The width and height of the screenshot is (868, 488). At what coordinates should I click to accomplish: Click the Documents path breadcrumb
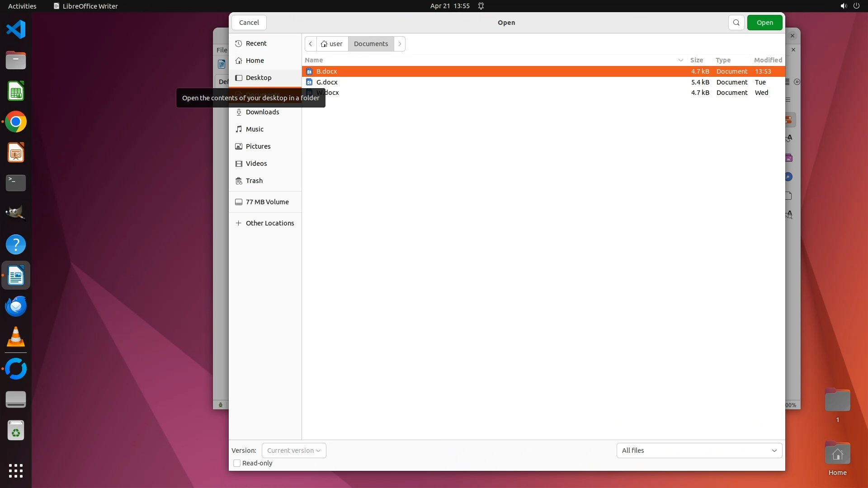371,44
